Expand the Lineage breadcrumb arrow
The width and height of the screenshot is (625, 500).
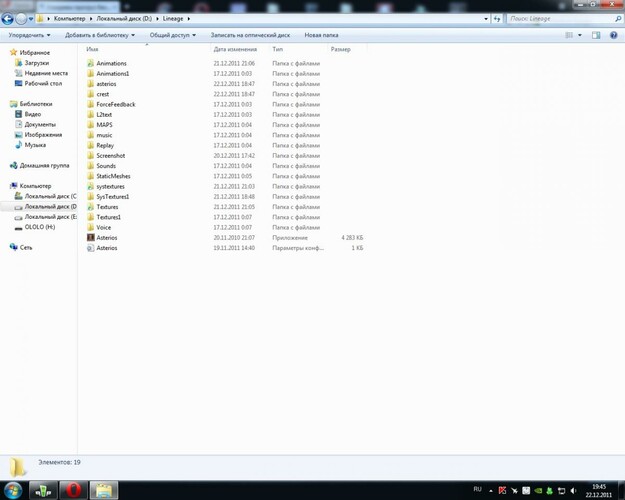(189, 19)
